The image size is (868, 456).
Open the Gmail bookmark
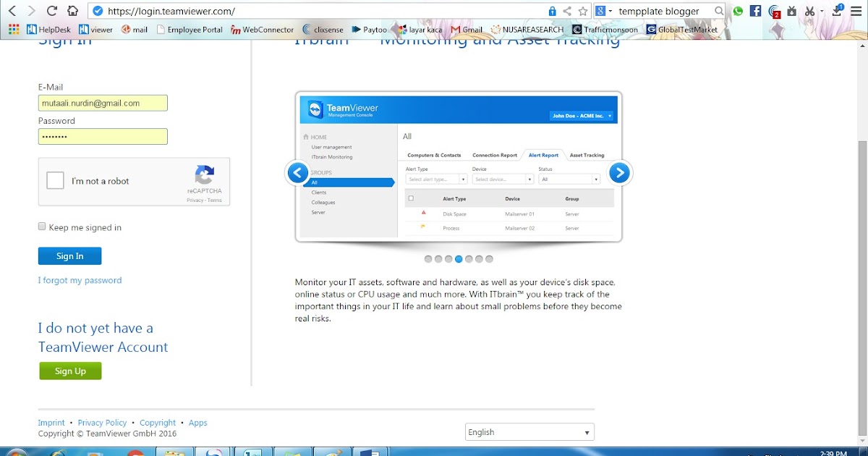(467, 30)
